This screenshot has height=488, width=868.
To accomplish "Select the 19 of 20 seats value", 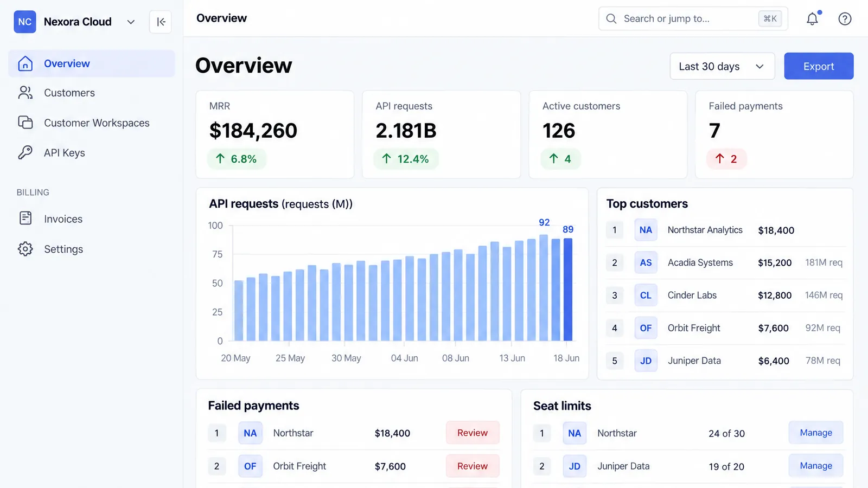I will click(x=726, y=466).
